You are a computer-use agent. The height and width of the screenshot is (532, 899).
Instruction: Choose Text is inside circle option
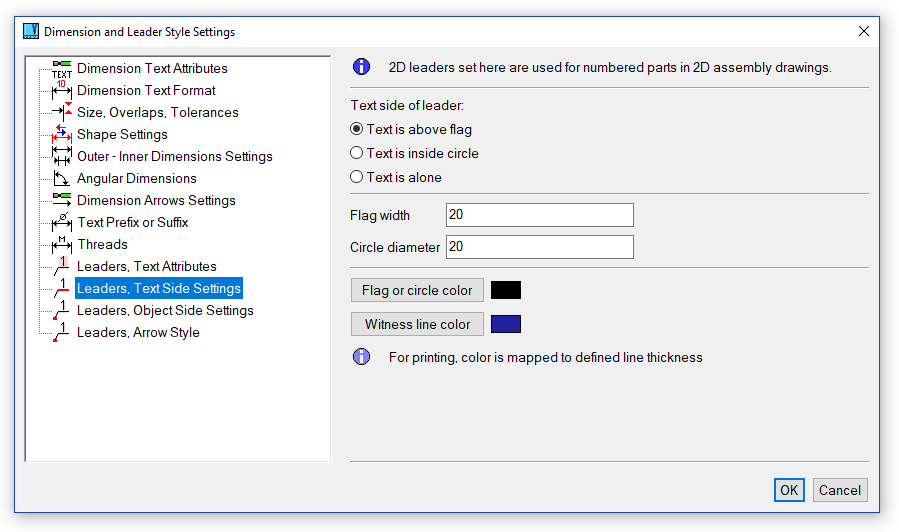click(357, 153)
